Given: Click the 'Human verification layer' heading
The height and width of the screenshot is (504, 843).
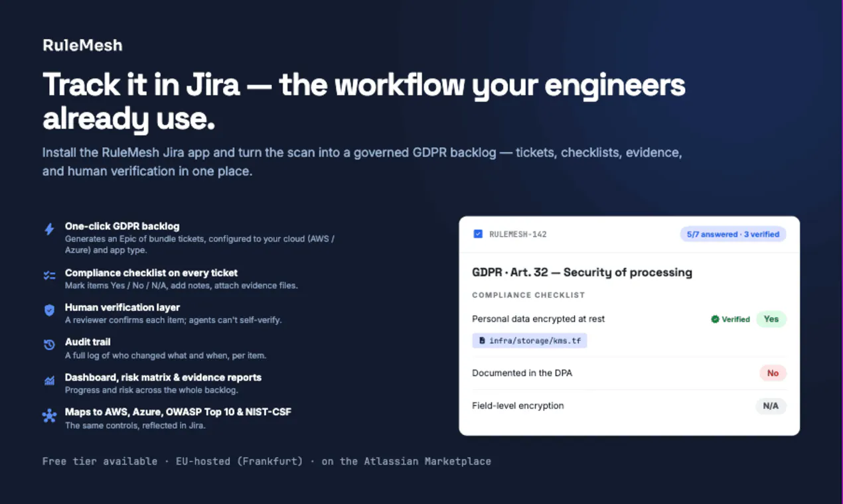Looking at the screenshot, I should pos(122,307).
